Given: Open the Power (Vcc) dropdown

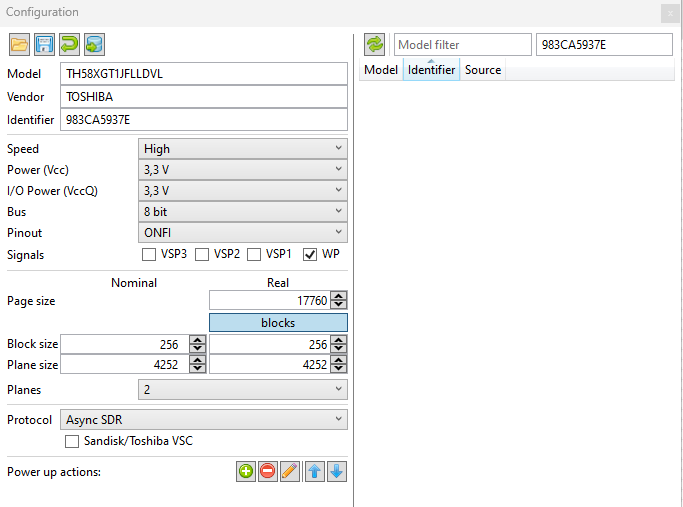Looking at the screenshot, I should (243, 170).
